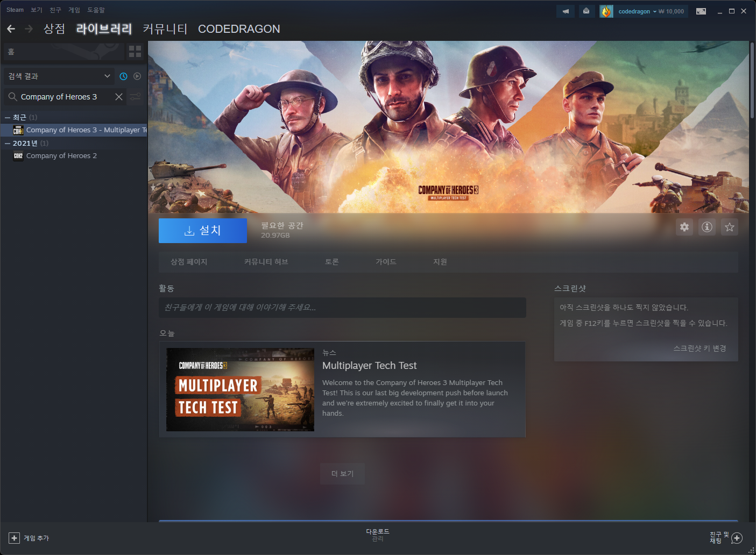Click Company of Heroes 2 game icon
The image size is (756, 555).
click(18, 156)
